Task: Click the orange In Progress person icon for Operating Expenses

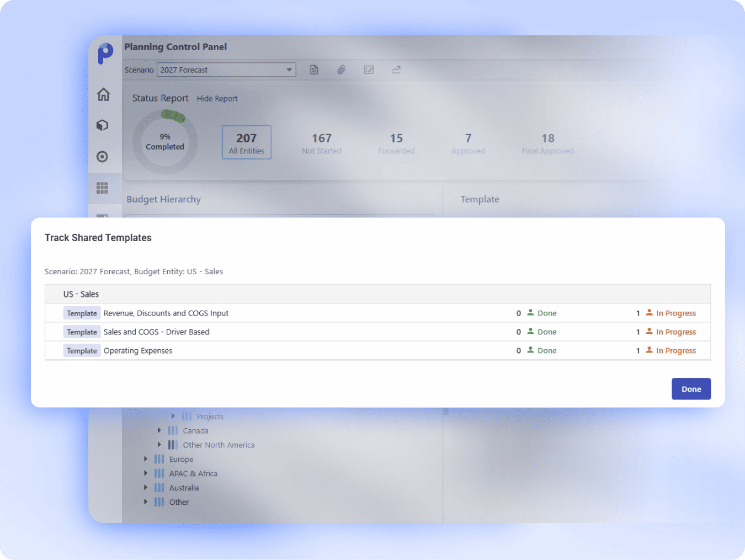Action: tap(650, 350)
